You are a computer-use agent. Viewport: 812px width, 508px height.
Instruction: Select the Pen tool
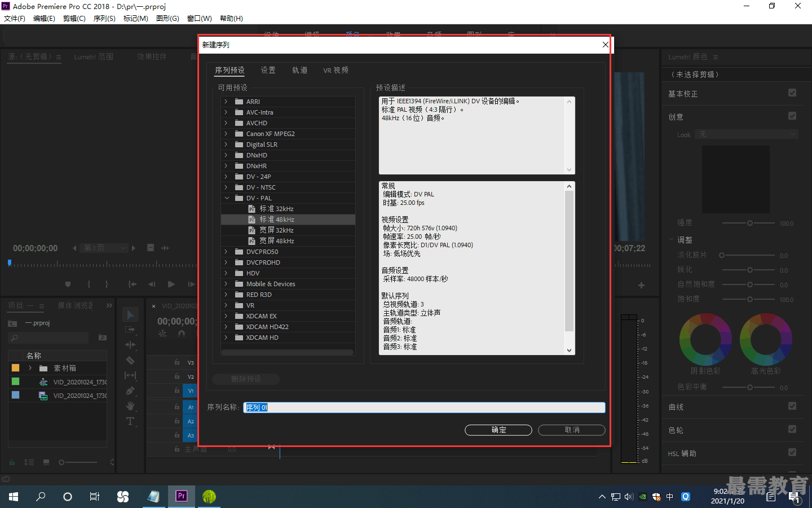[130, 391]
